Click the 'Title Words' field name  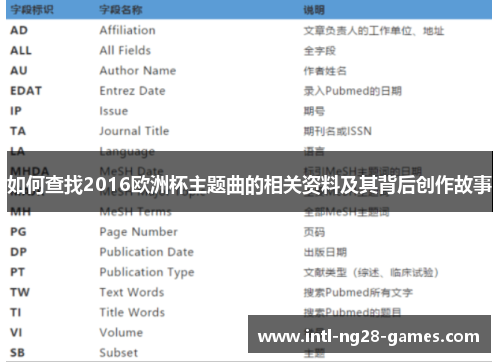pyautogui.click(x=132, y=312)
